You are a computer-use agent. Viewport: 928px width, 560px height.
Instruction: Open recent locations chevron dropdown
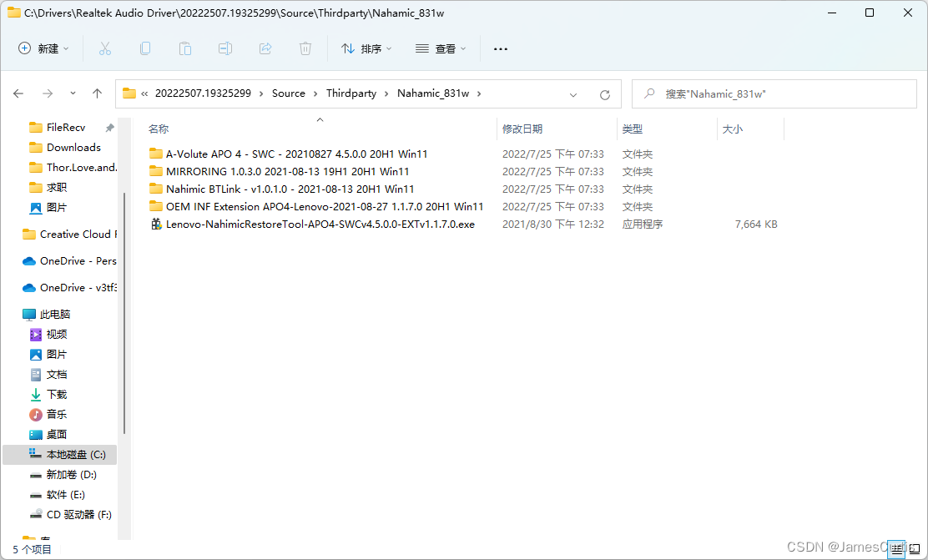73,93
